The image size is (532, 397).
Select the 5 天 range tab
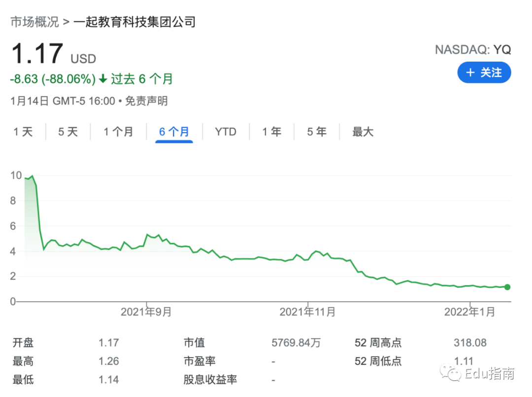(68, 131)
